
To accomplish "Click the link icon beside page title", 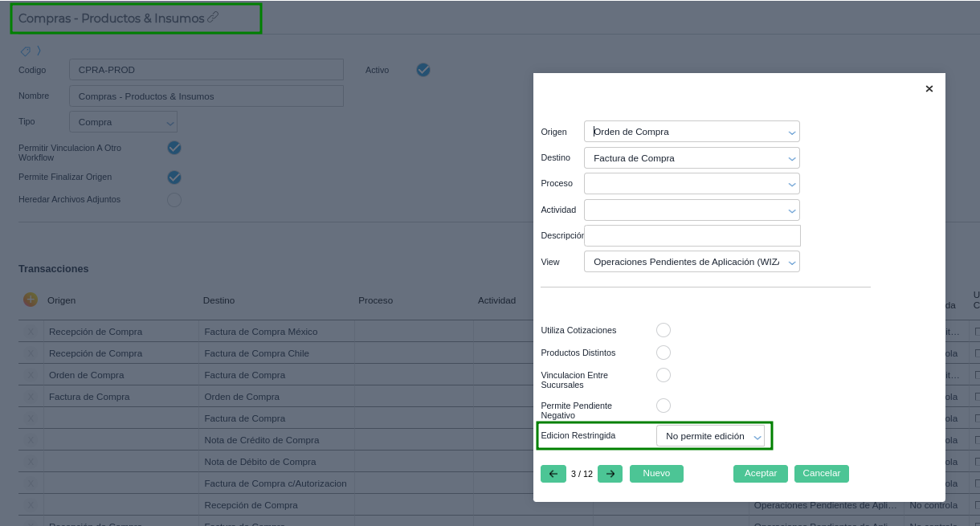I will click(213, 17).
